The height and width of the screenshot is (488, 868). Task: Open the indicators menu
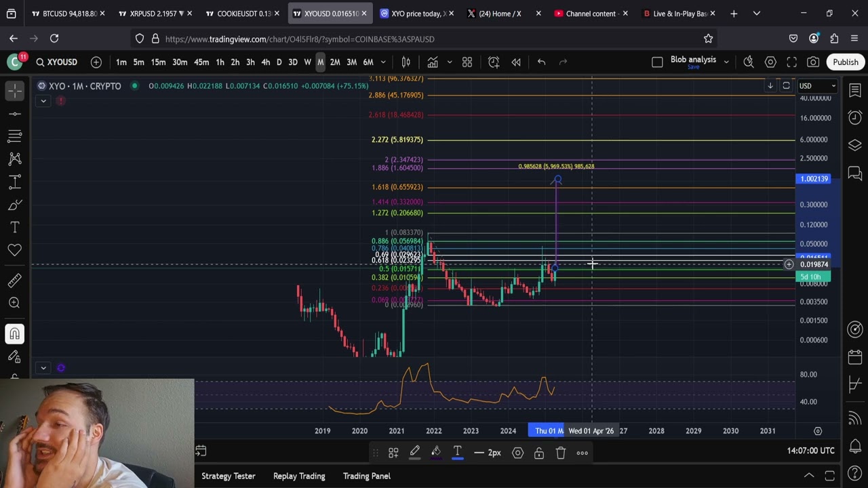pos(433,62)
